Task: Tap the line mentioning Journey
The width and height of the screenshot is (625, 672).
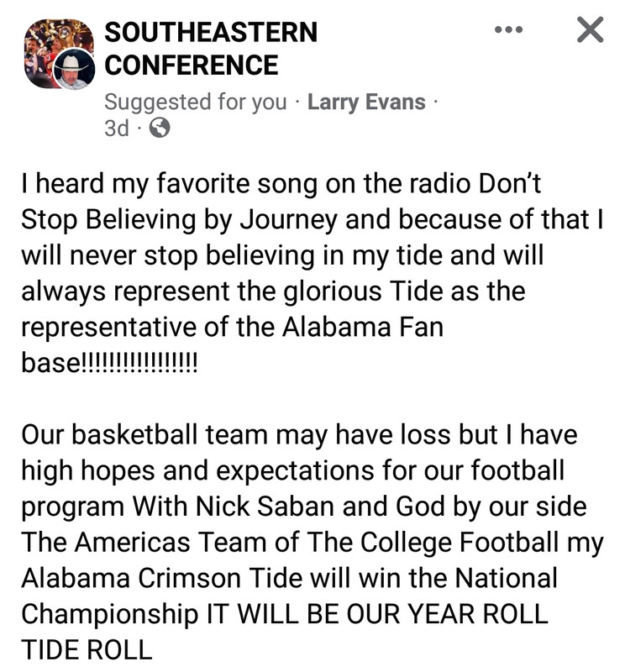Action: pyautogui.click(x=312, y=219)
